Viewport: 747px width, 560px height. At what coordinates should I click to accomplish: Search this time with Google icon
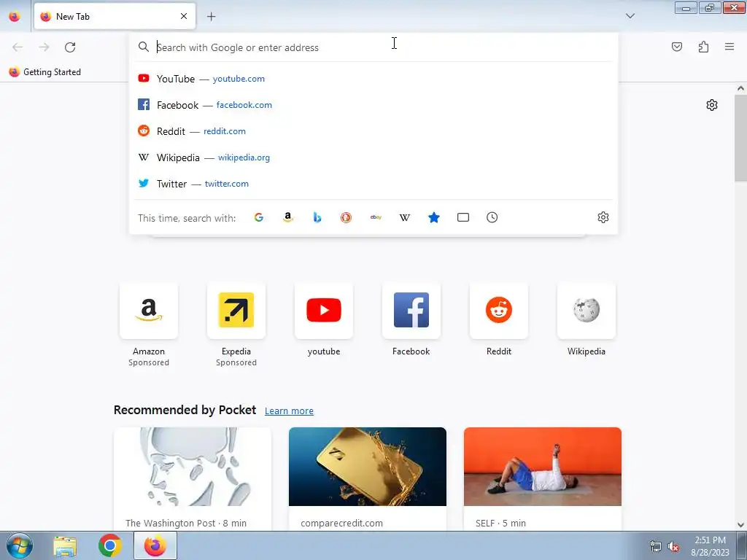point(259,217)
